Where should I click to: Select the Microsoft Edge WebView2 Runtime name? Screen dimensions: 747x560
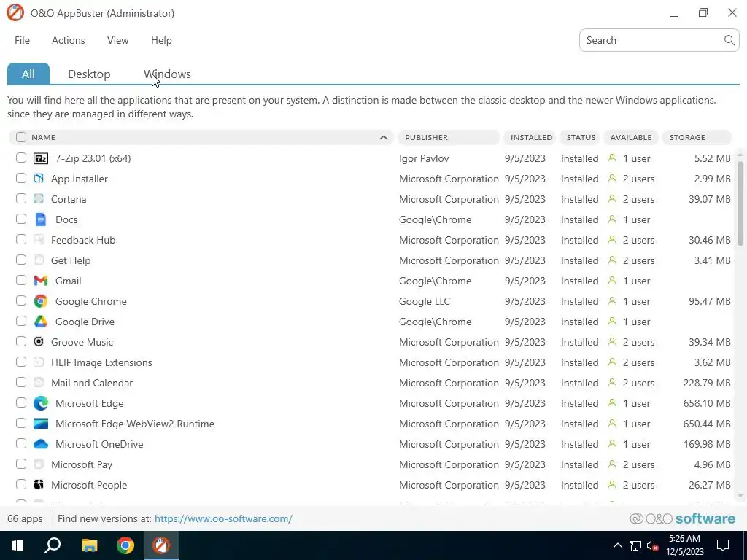[x=135, y=424]
